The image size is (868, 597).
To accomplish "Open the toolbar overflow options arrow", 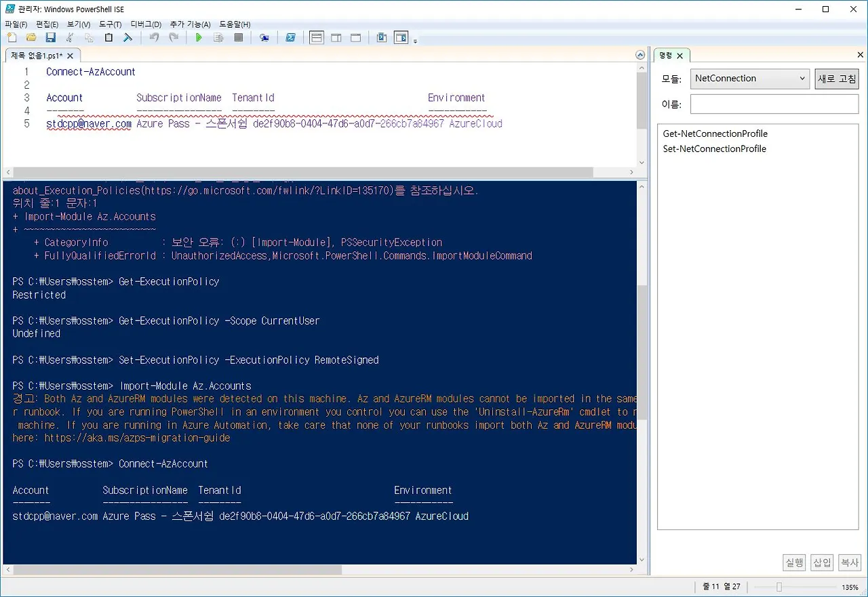I will 415,41.
